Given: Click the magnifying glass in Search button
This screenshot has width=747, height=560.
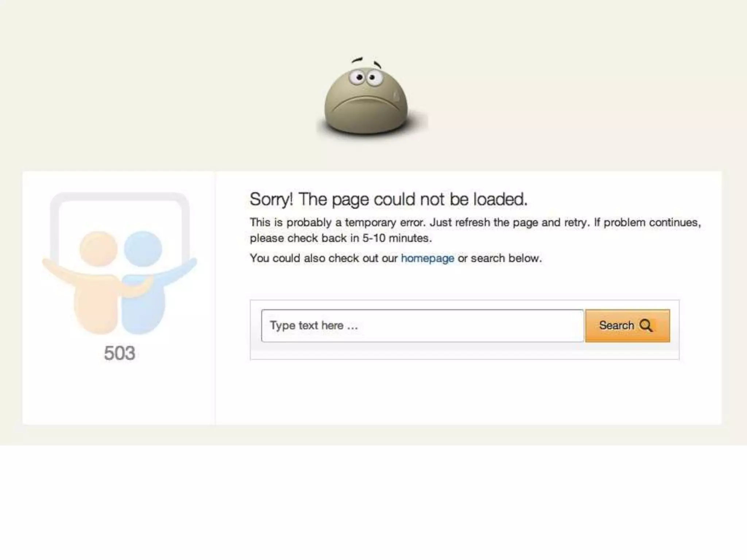Looking at the screenshot, I should (646, 325).
